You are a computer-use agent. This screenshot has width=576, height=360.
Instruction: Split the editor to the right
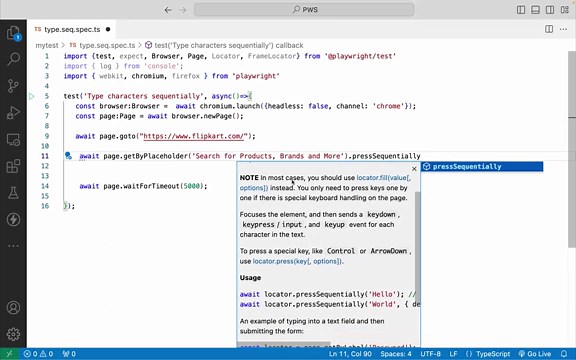pyautogui.click(x=549, y=29)
